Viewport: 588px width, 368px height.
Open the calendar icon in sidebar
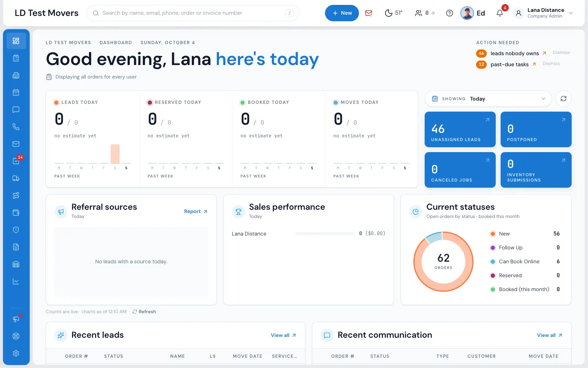[16, 92]
